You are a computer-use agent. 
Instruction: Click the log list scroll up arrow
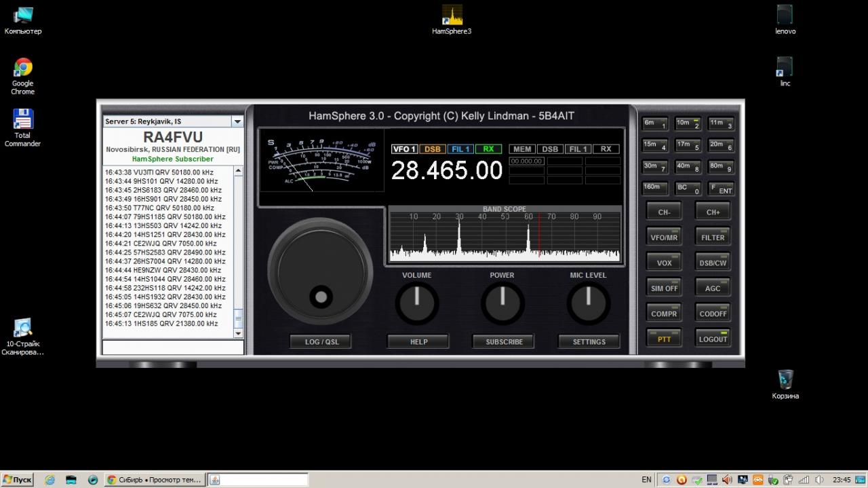tap(238, 170)
